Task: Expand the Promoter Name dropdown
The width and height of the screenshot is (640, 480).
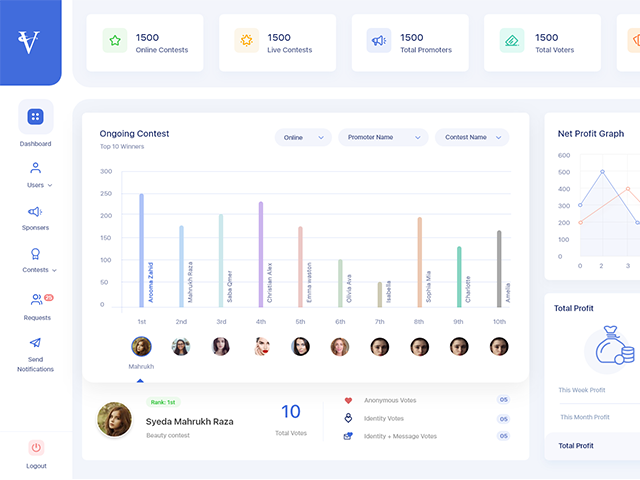Action: click(382, 137)
